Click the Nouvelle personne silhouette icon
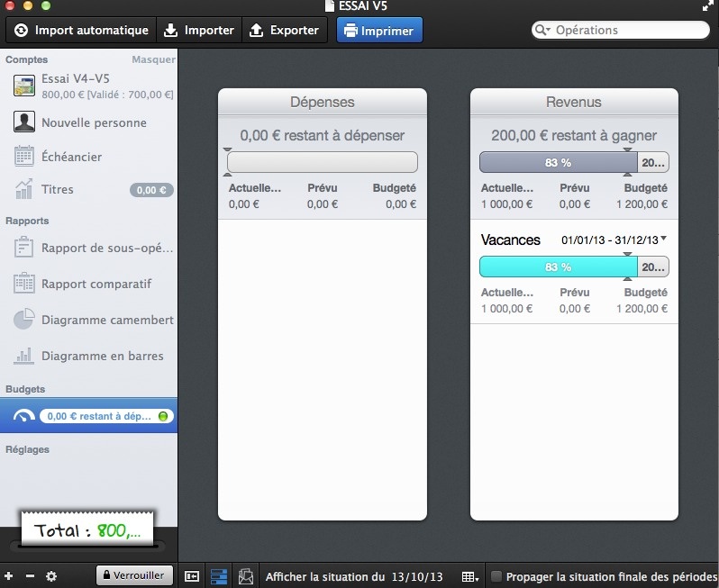Image resolution: width=719 pixels, height=588 pixels. tap(24, 122)
